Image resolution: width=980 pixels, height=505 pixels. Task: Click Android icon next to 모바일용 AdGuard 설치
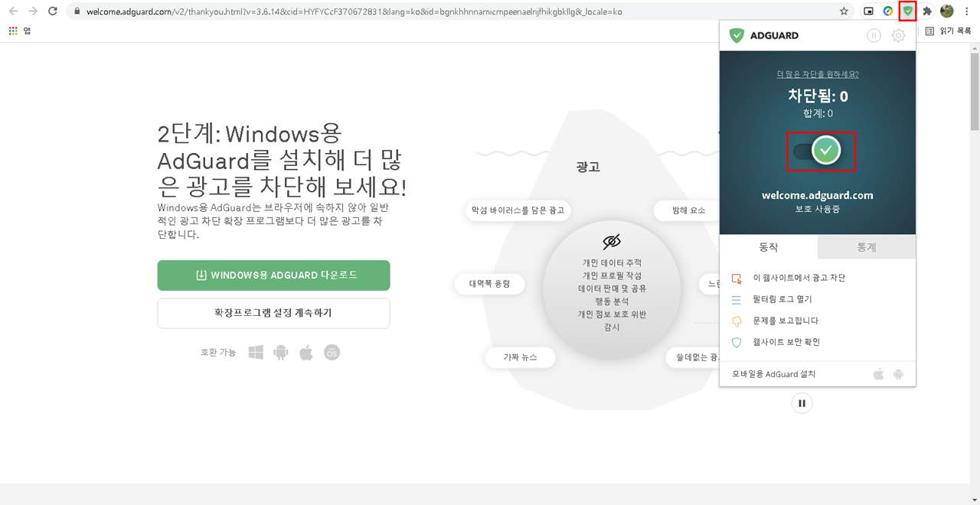click(899, 374)
